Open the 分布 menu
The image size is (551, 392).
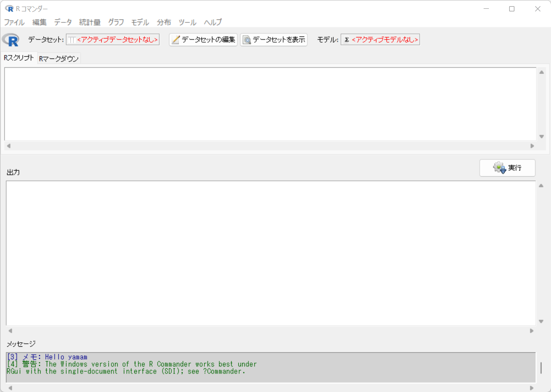[164, 22]
